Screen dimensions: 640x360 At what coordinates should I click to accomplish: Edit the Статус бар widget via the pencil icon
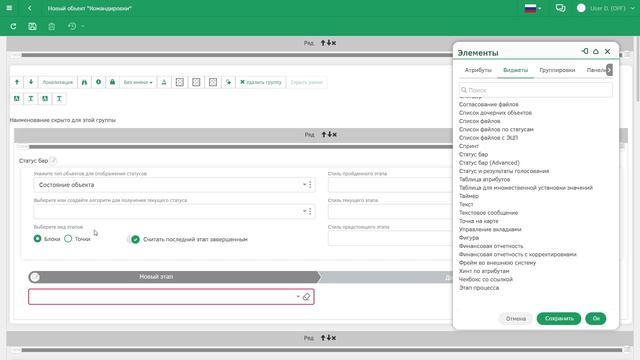[x=53, y=160]
